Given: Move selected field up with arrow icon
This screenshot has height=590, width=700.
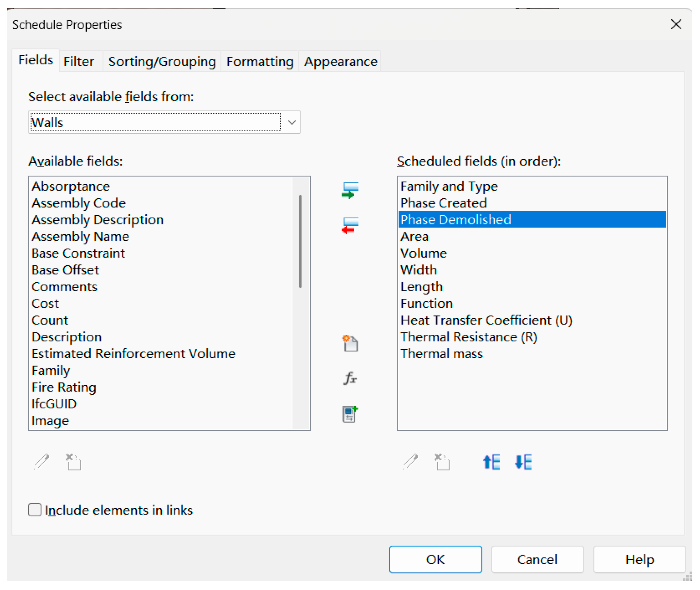Looking at the screenshot, I should [x=491, y=462].
